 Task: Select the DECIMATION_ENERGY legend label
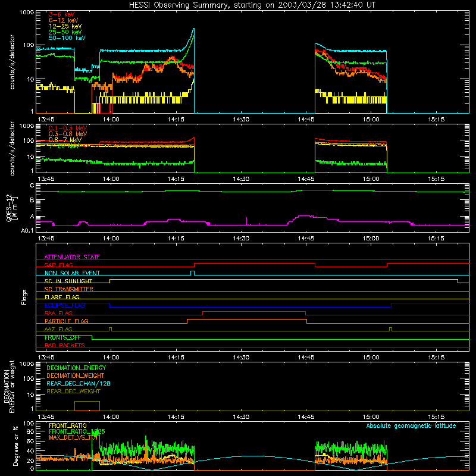(76, 368)
